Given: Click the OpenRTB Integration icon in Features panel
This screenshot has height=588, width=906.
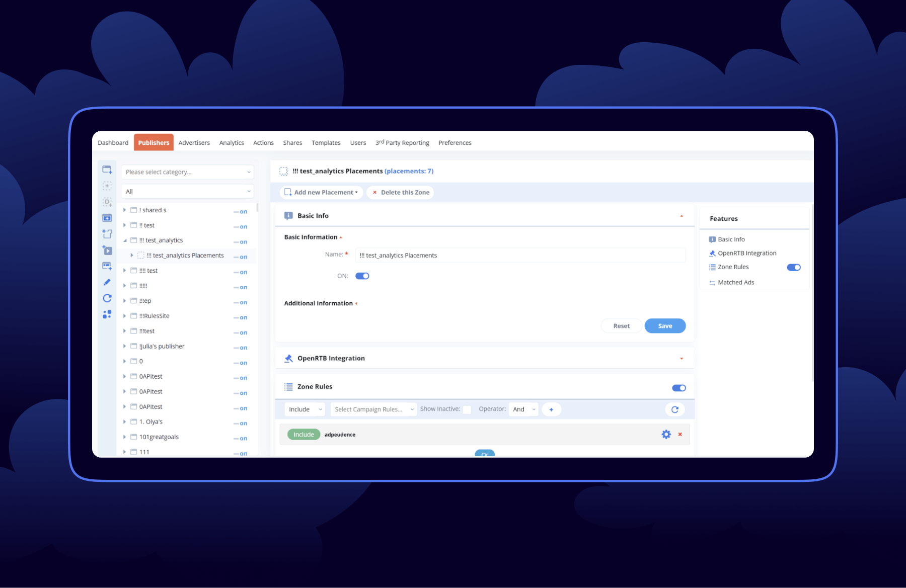Looking at the screenshot, I should pos(712,253).
